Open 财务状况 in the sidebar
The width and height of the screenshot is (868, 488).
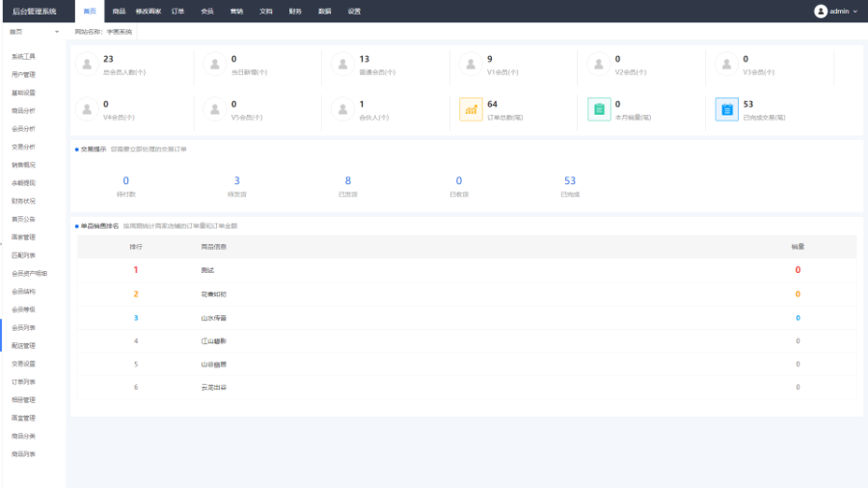coord(23,201)
